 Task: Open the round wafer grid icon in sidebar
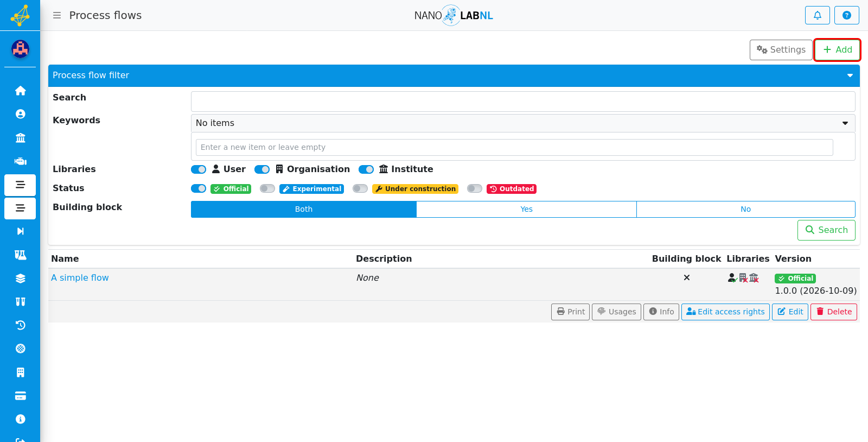20,349
